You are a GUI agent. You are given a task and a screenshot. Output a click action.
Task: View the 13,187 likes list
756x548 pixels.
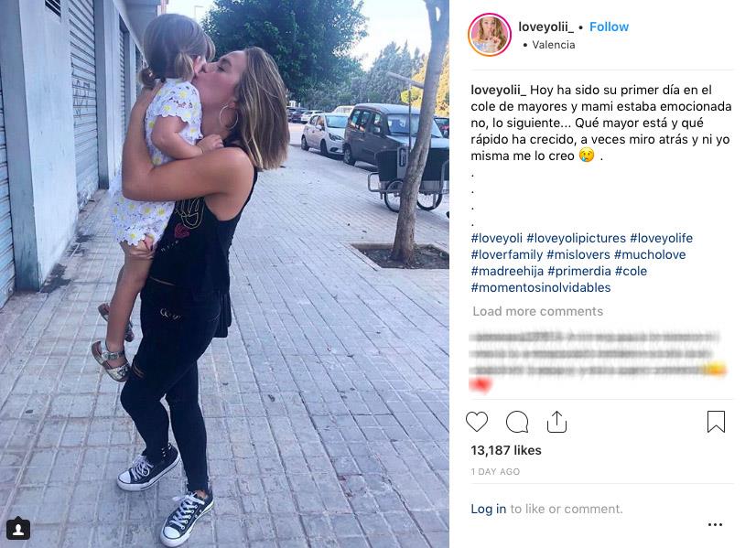(506, 450)
